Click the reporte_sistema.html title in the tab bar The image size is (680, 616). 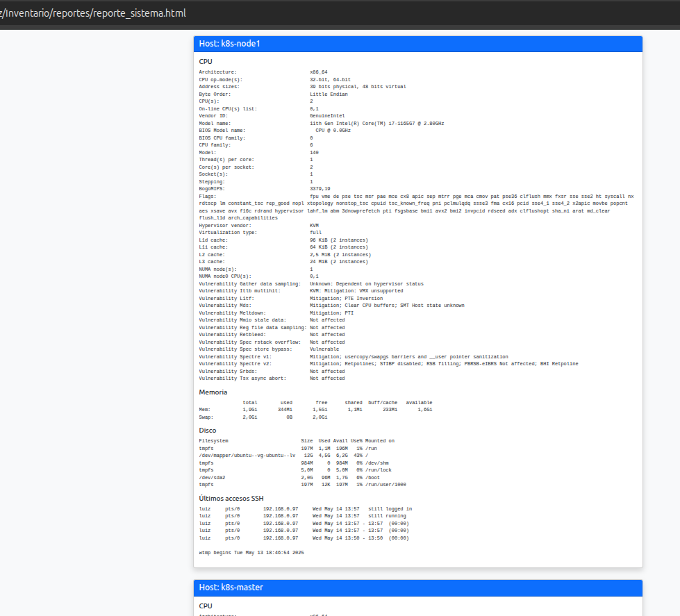[x=94, y=13]
